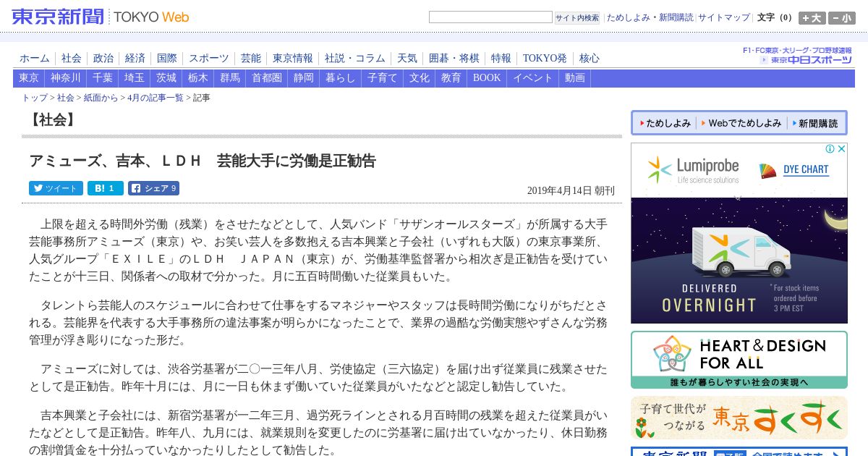Select the 首都圏 tab

point(267,78)
